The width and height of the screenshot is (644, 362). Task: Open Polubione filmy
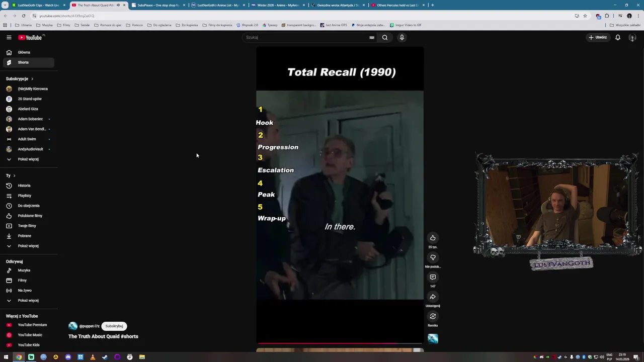[28, 216]
